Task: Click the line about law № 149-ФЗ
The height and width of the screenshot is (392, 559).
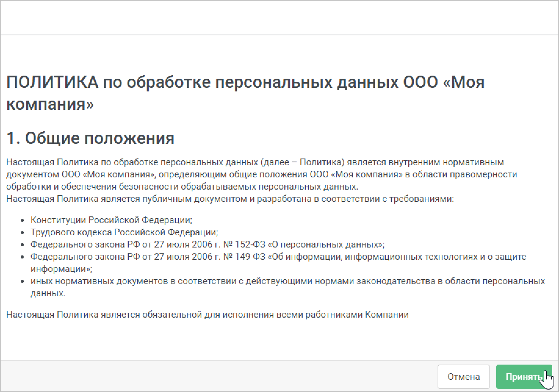Action: (x=278, y=263)
